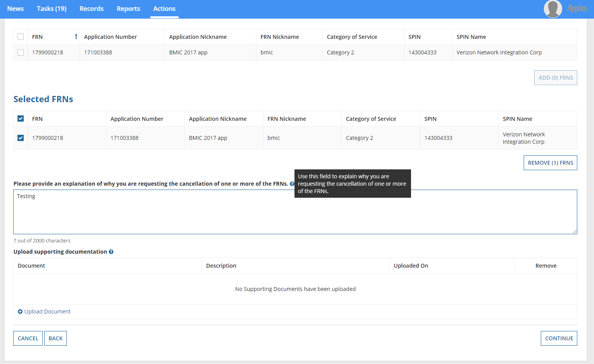Click help icon next to Upload supporting documentation
Screen dimensions: 594x364
coord(111,252)
